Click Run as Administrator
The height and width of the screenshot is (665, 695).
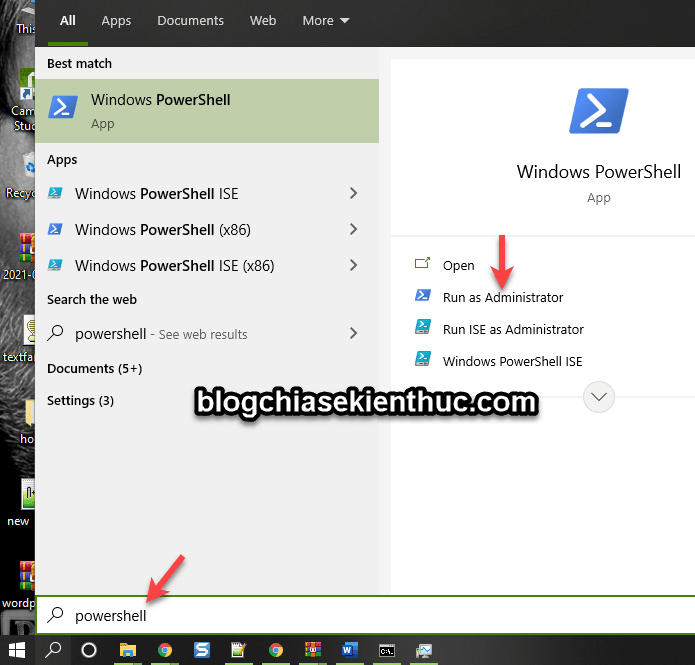point(503,297)
